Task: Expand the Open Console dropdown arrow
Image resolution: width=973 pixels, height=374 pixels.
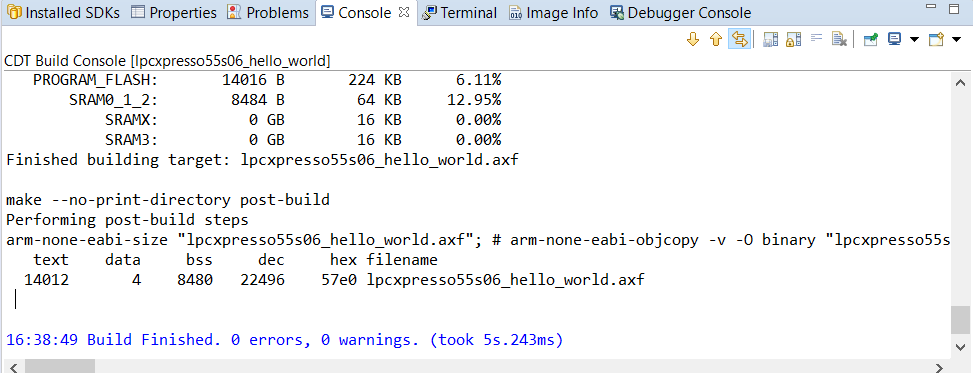Action: (x=956, y=40)
